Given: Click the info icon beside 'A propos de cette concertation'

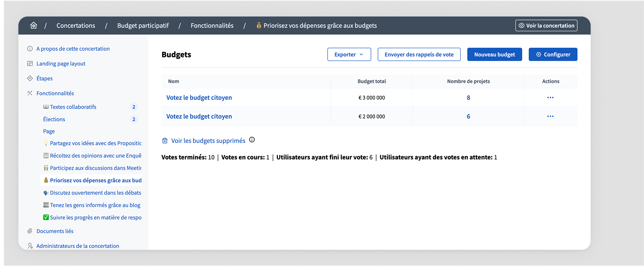Looking at the screenshot, I should [30, 49].
